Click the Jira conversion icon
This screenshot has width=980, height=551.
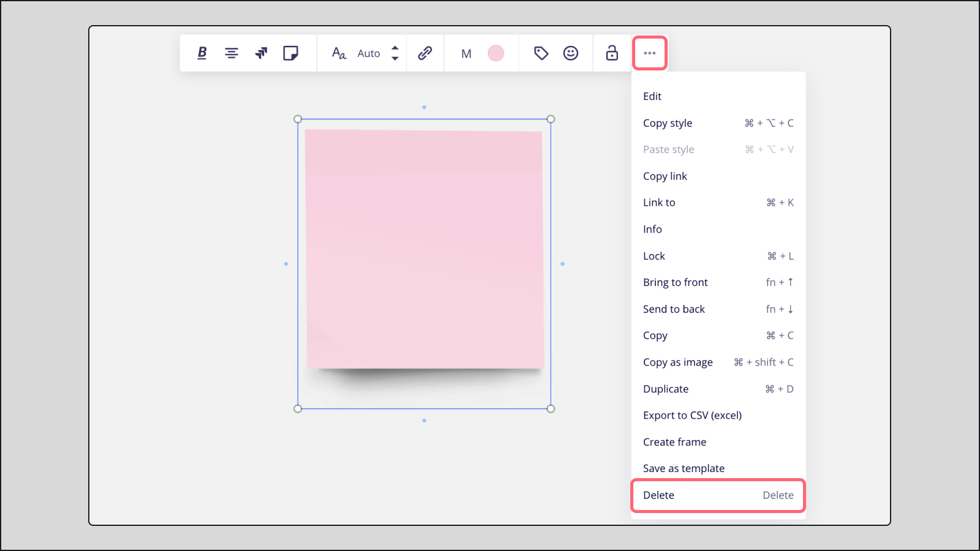(x=262, y=53)
